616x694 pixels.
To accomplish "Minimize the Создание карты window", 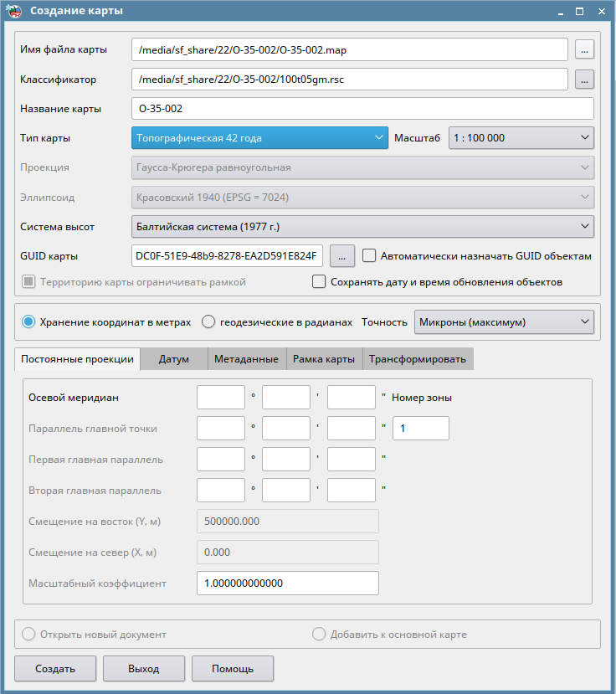I will point(558,11).
